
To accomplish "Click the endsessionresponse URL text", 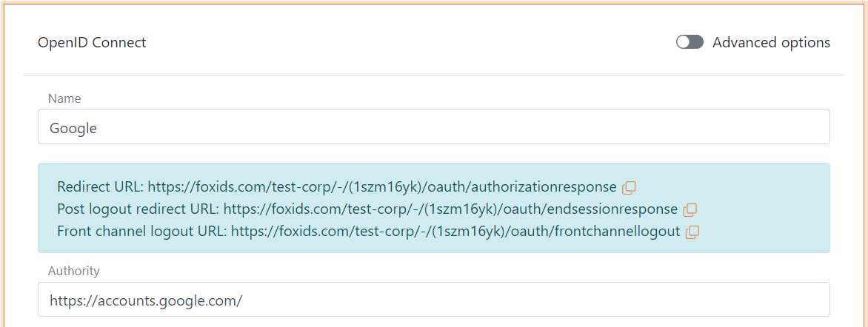I will click(450, 209).
